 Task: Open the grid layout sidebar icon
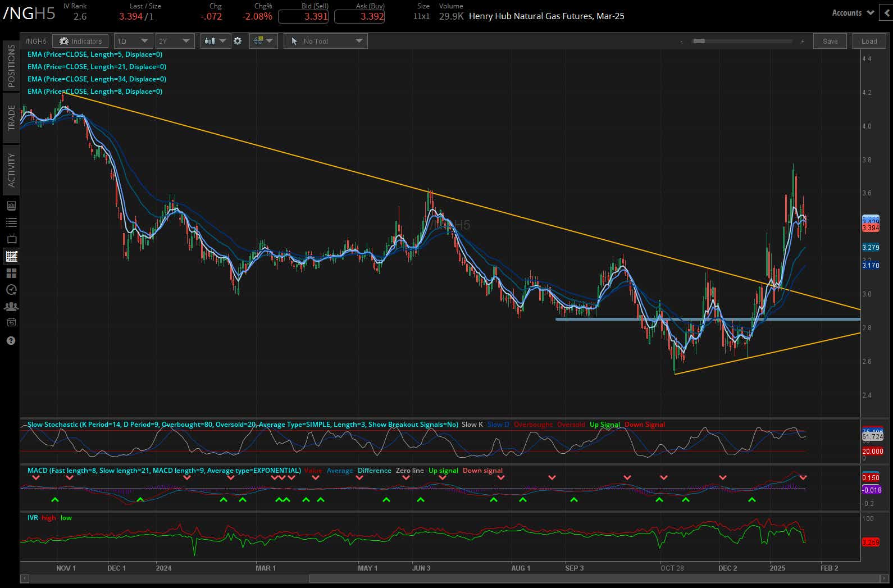(11, 273)
